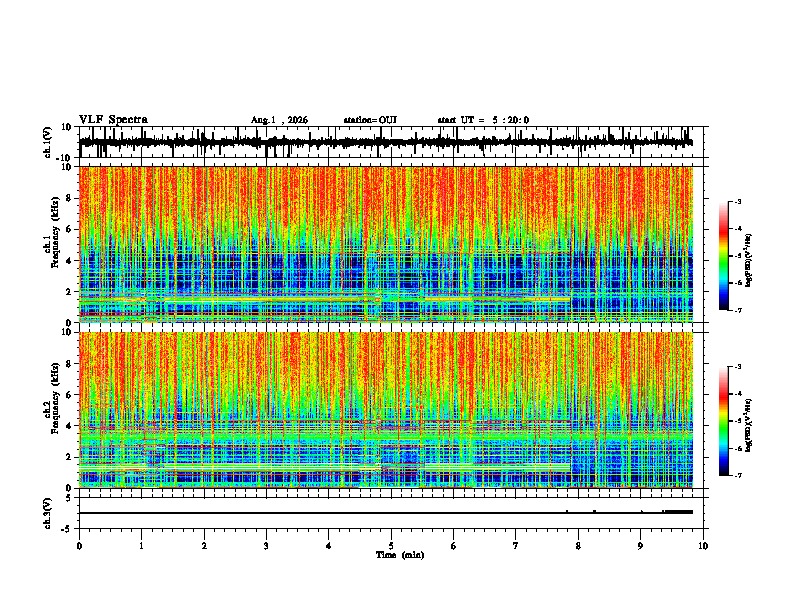Click the ch.1(V) waveform trace panel

pos(393,142)
